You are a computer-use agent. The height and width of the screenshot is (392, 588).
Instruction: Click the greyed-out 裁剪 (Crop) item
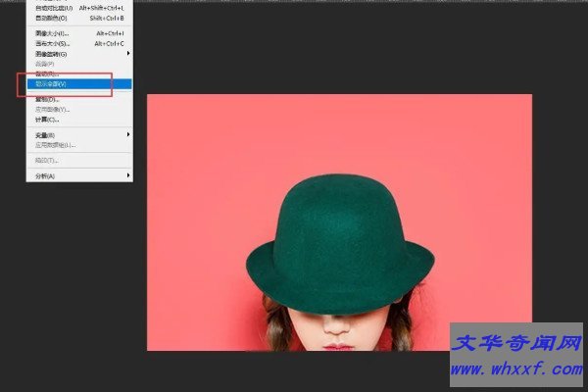coord(45,64)
